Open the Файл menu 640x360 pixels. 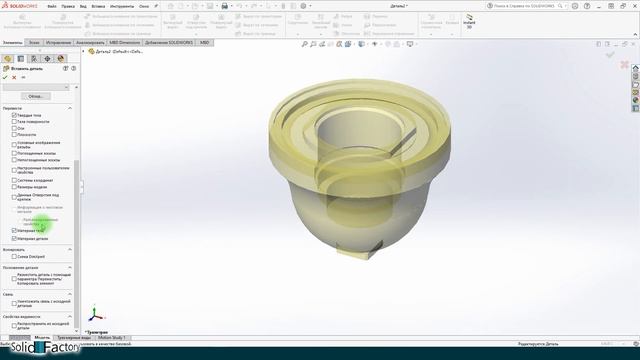[52, 7]
